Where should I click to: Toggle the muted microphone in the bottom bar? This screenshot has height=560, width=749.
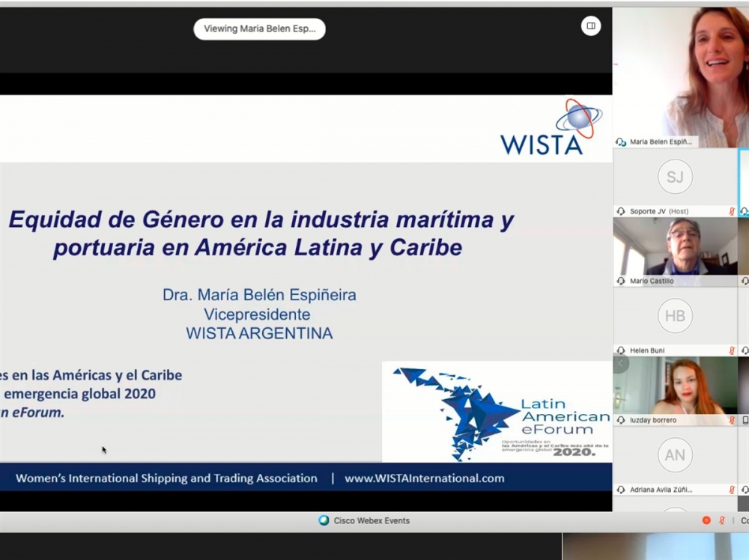point(722,520)
